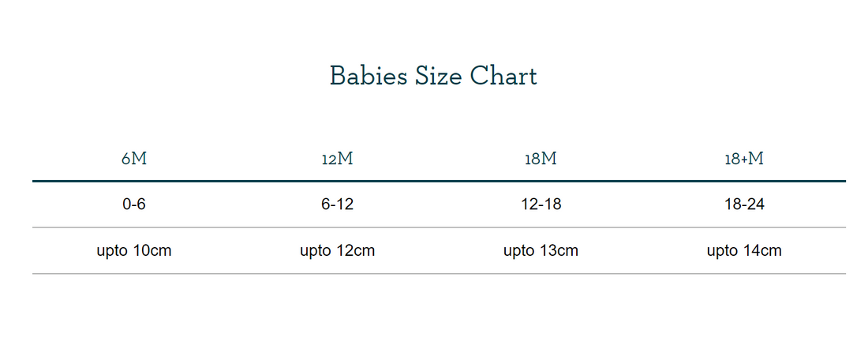Click the 'upto 14cm' length cell

[744, 251]
